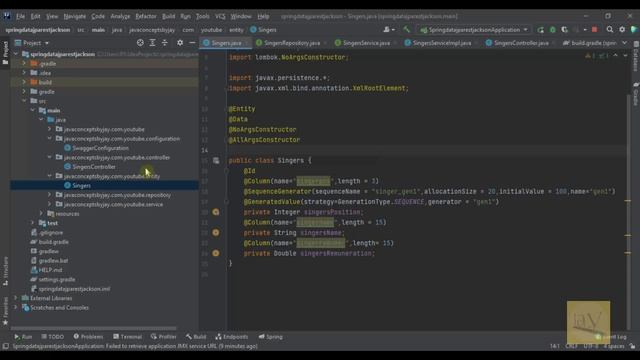This screenshot has height=360, width=640.
Task: Click gutter icon next to class Singers
Action: [216, 160]
